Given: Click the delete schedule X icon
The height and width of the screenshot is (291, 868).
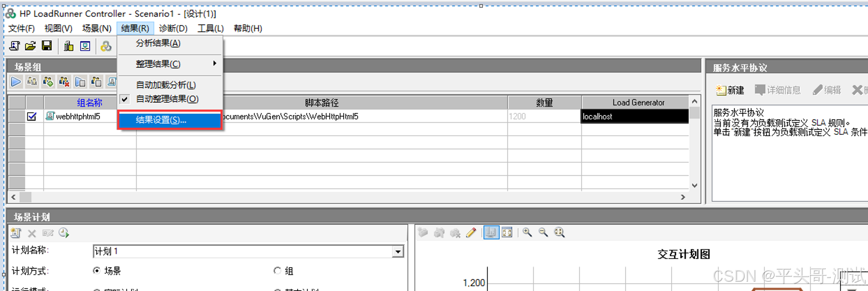Looking at the screenshot, I should pyautogui.click(x=32, y=233).
